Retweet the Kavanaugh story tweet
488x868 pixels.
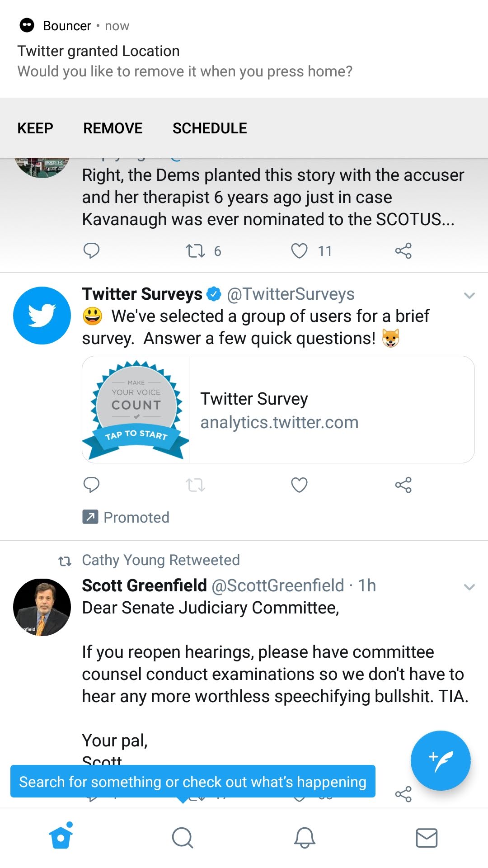pyautogui.click(x=196, y=251)
